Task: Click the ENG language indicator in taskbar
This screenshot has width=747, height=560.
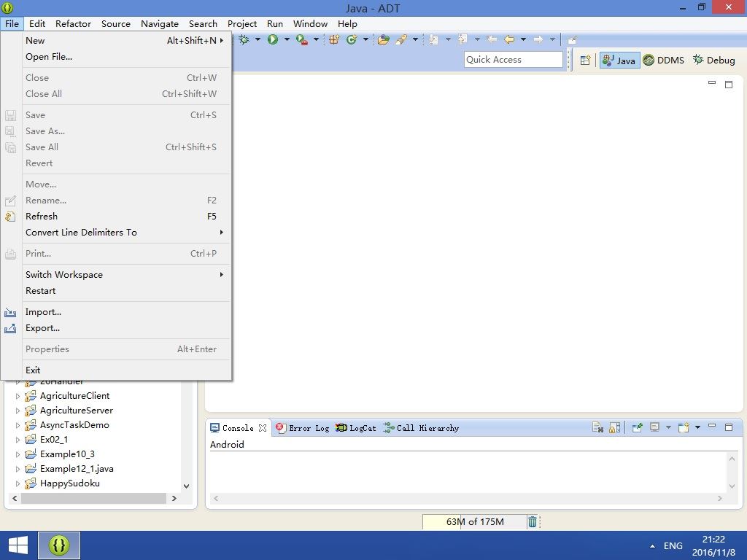Action: pyautogui.click(x=673, y=546)
